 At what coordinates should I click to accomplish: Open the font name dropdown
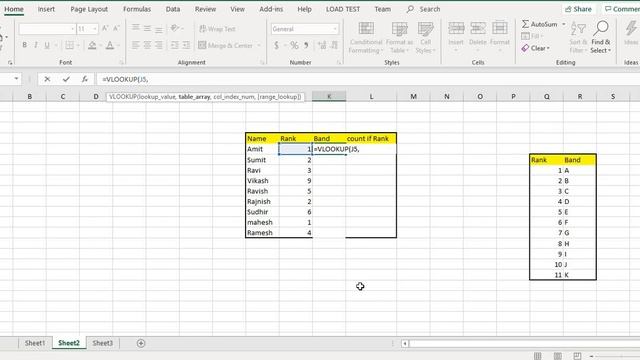click(x=73, y=29)
